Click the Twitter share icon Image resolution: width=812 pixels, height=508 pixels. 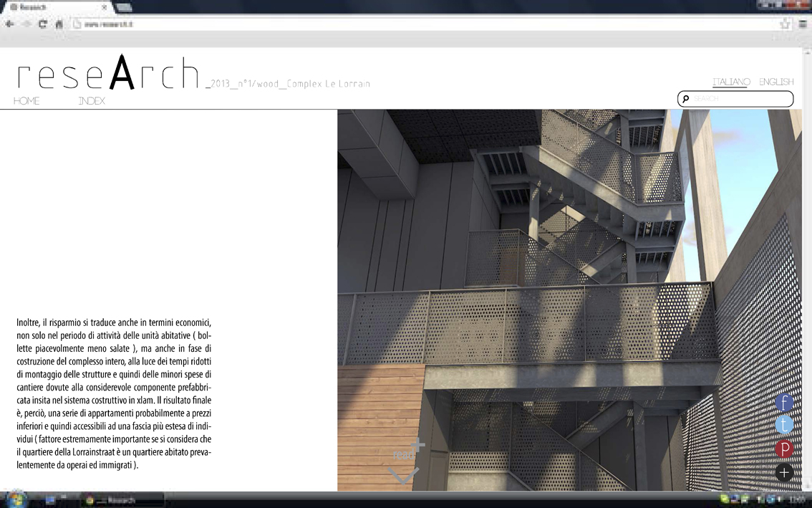pyautogui.click(x=784, y=425)
